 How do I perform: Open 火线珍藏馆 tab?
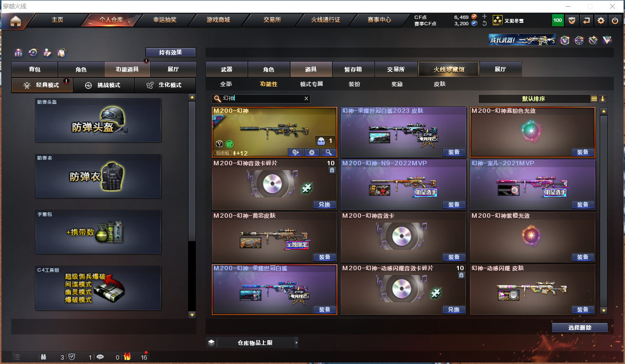click(x=449, y=69)
